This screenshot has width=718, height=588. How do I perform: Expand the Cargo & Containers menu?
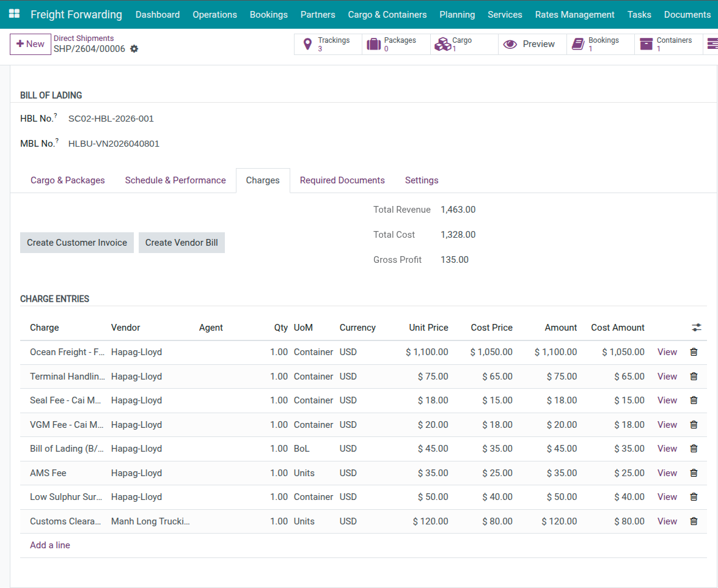[387, 15]
